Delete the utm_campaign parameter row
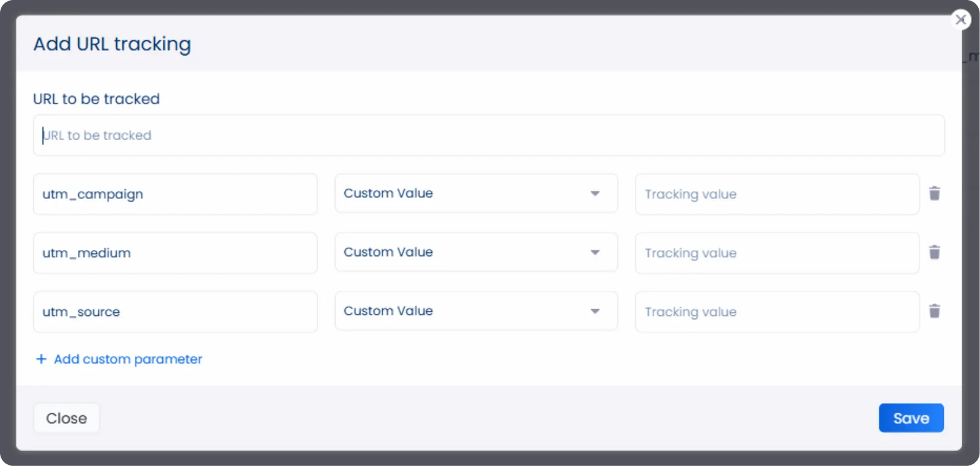Viewport: 980px width, 466px height. [934, 194]
